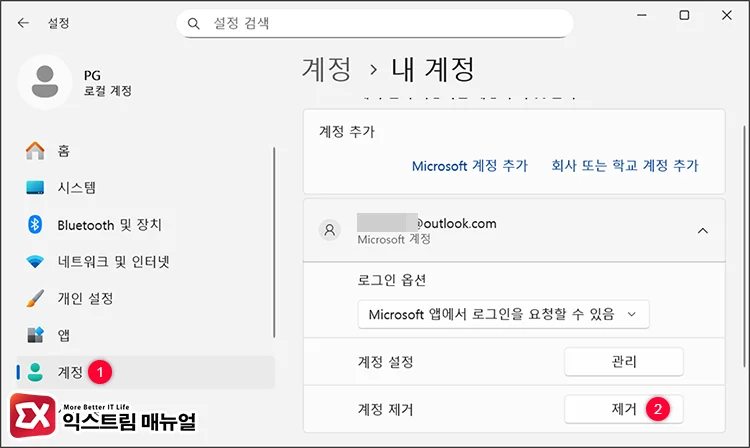This screenshot has width=750, height=448.
Task: Maximize the Settings window
Action: (x=684, y=15)
